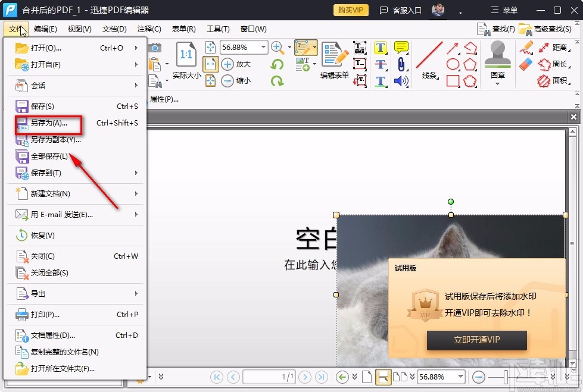Select the 周长 perimeter measuring tool
The height and width of the screenshot is (392, 583).
pyautogui.click(x=554, y=64)
